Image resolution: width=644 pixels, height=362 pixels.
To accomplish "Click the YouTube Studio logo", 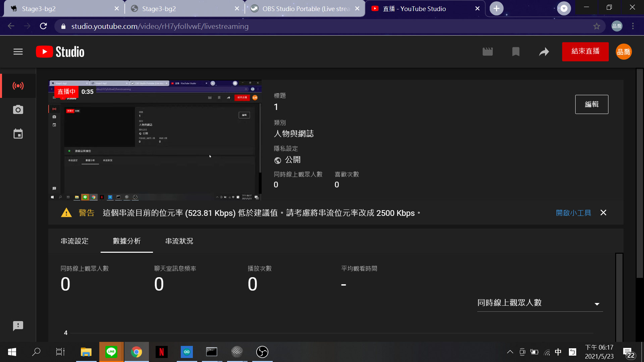I will (60, 52).
